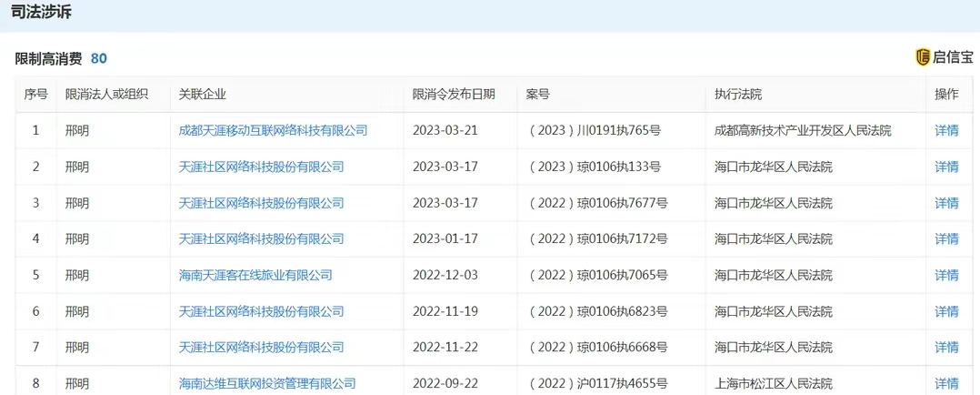Click the 限制高消费 section label
This screenshot has width=980, height=395.
[48, 59]
